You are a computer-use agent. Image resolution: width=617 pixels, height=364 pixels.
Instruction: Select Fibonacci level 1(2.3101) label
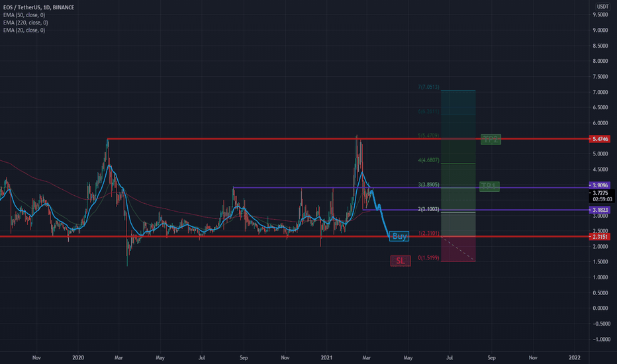click(x=428, y=234)
